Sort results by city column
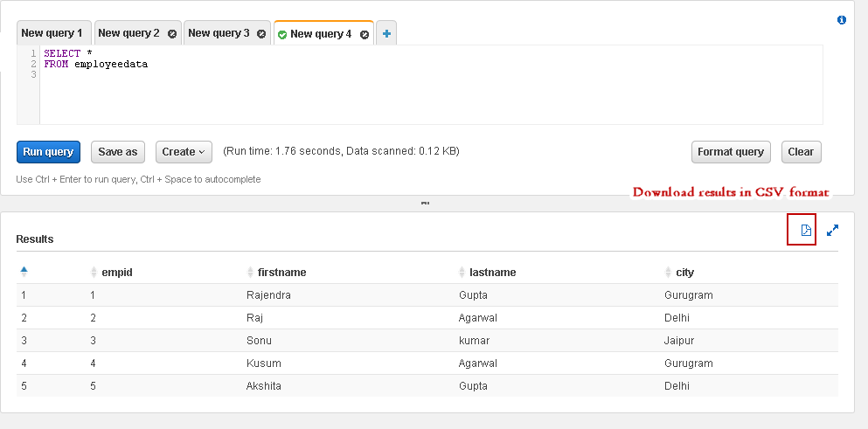 (684, 273)
